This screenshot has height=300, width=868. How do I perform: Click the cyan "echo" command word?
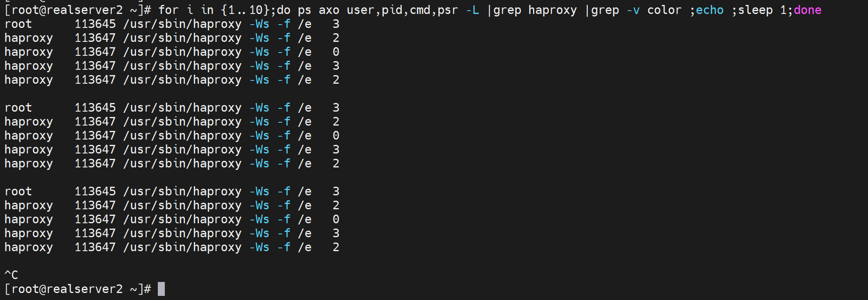coord(709,10)
